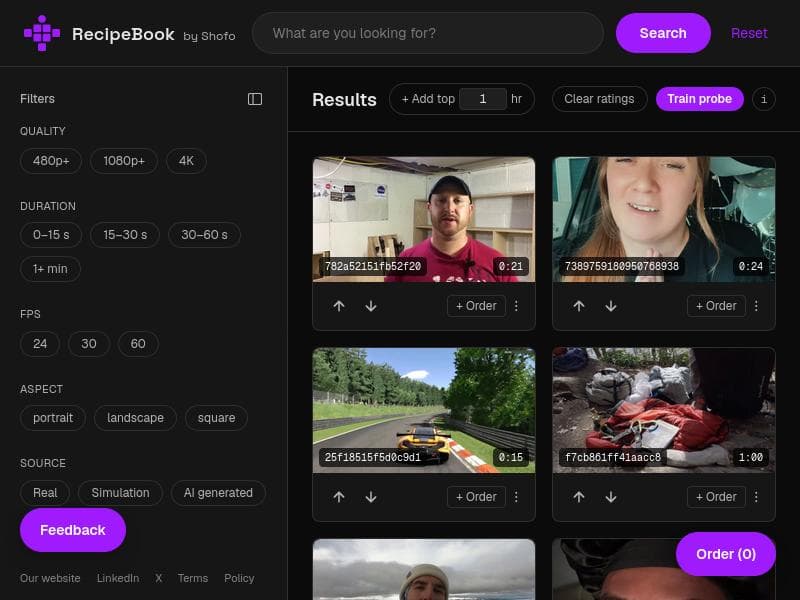800x600 pixels.
Task: Filter source to AI generated
Action: (x=218, y=493)
